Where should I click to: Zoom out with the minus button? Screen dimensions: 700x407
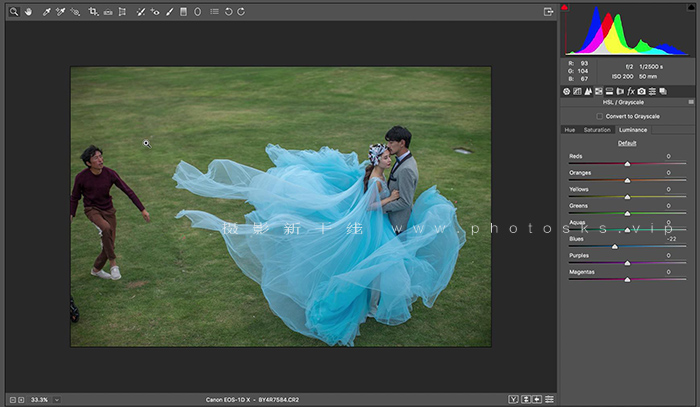click(x=13, y=400)
